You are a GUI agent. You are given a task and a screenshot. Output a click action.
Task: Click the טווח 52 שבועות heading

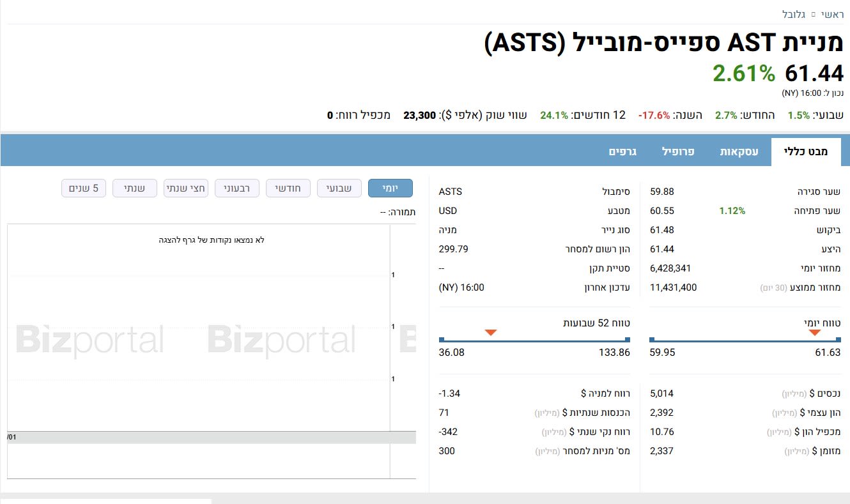[595, 323]
